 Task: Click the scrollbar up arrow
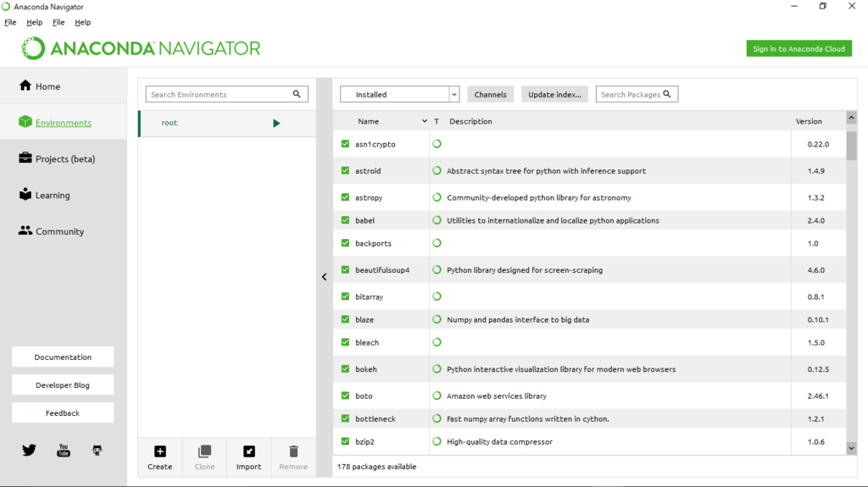(851, 118)
